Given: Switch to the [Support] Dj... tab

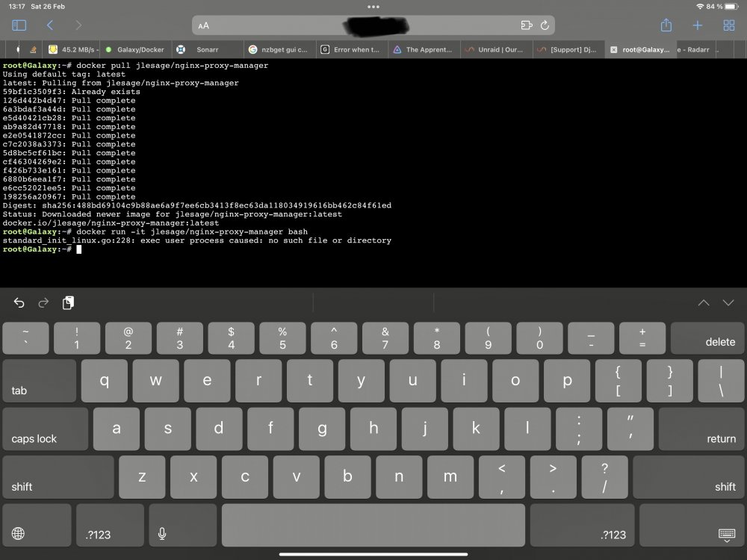Looking at the screenshot, I should pos(568,49).
